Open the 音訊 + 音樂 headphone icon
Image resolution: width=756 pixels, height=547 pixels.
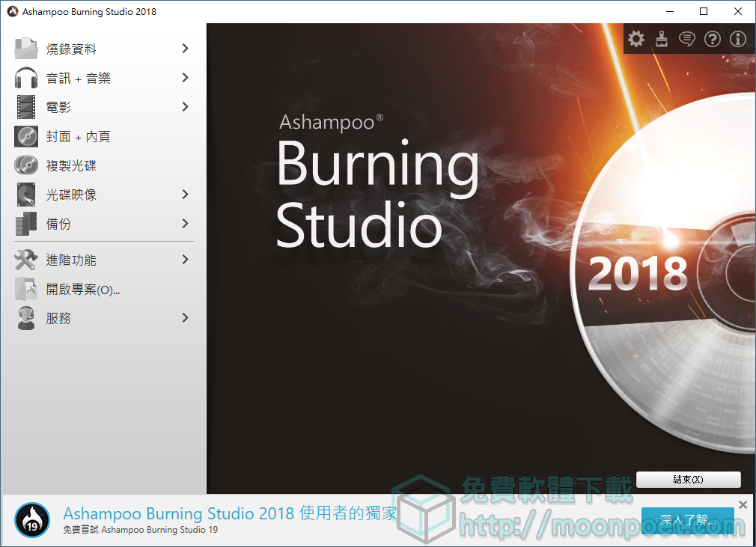25,77
